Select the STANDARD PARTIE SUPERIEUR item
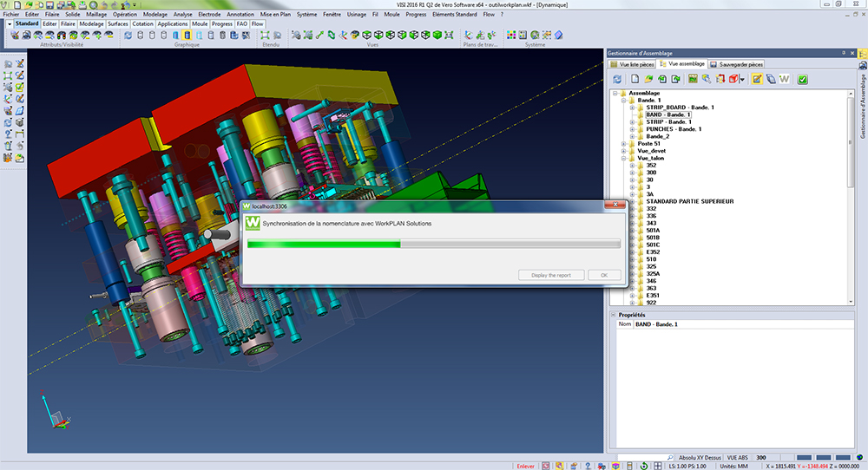 pyautogui.click(x=690, y=201)
